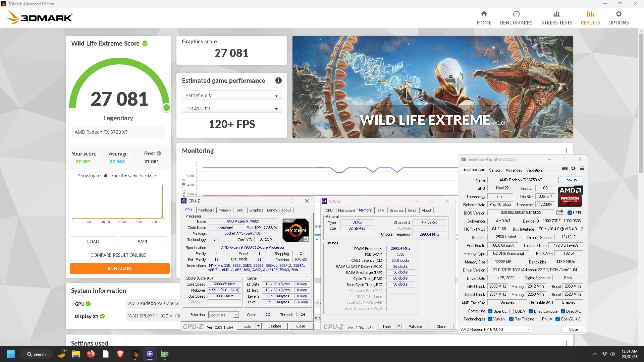Toggle the DirectML checkbox in GPU-Z
Image resolution: width=644 pixels, height=362 pixels.
pos(563,311)
